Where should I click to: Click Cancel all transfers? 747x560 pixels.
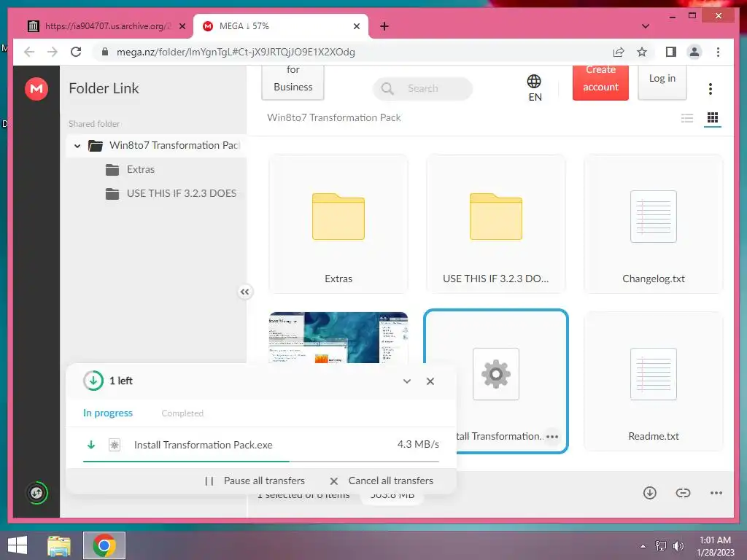[x=382, y=481]
